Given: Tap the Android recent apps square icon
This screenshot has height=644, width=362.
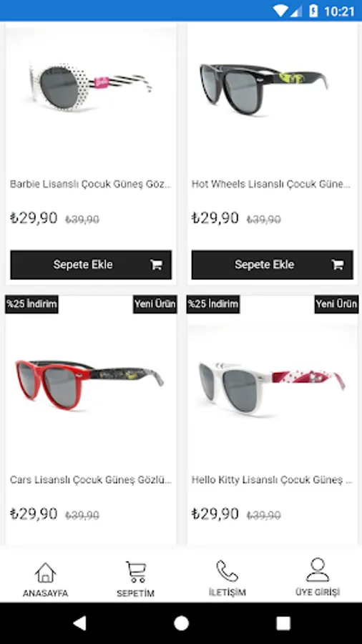Looking at the screenshot, I should click(x=283, y=623).
